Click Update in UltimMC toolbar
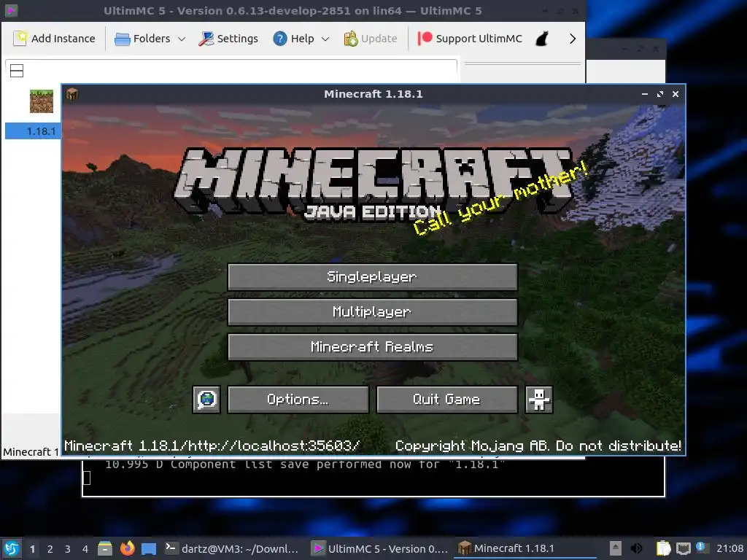The height and width of the screenshot is (560, 747). coord(371,39)
